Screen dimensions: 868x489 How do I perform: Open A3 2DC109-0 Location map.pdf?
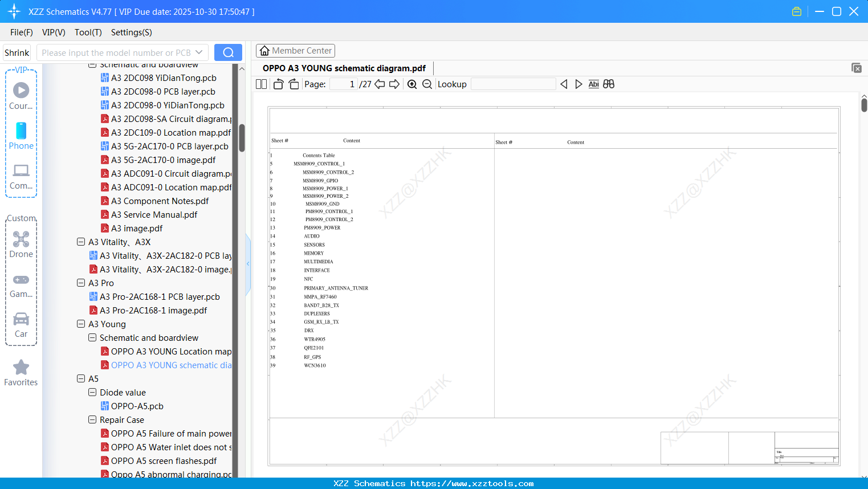(x=166, y=132)
